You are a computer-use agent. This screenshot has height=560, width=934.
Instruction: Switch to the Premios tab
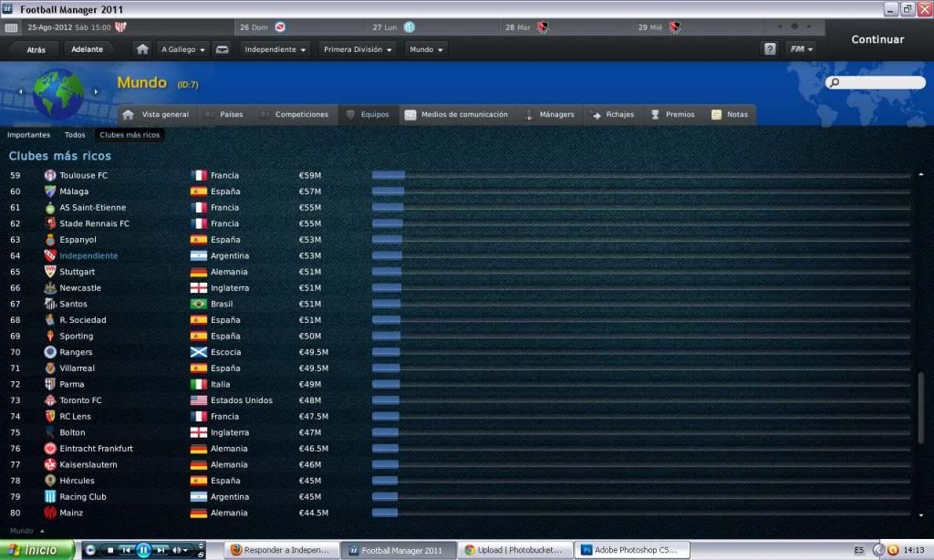672,114
